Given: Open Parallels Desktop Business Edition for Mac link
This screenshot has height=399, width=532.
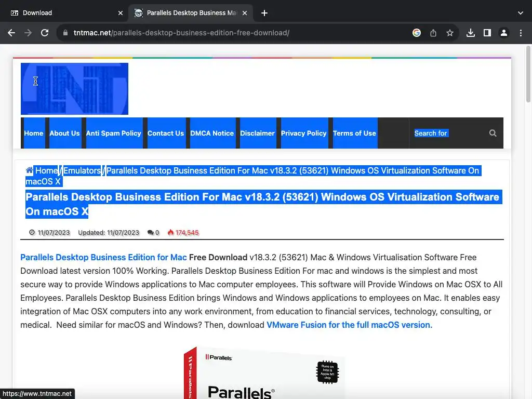Looking at the screenshot, I should point(103,258).
